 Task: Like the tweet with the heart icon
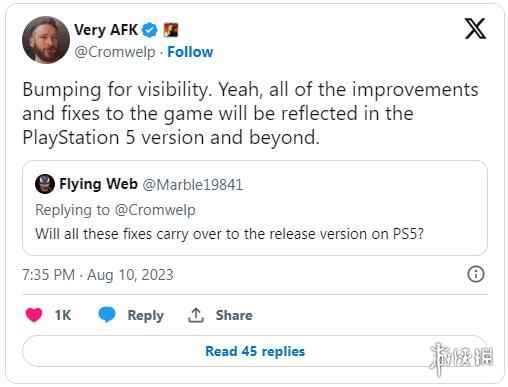pyautogui.click(x=34, y=315)
